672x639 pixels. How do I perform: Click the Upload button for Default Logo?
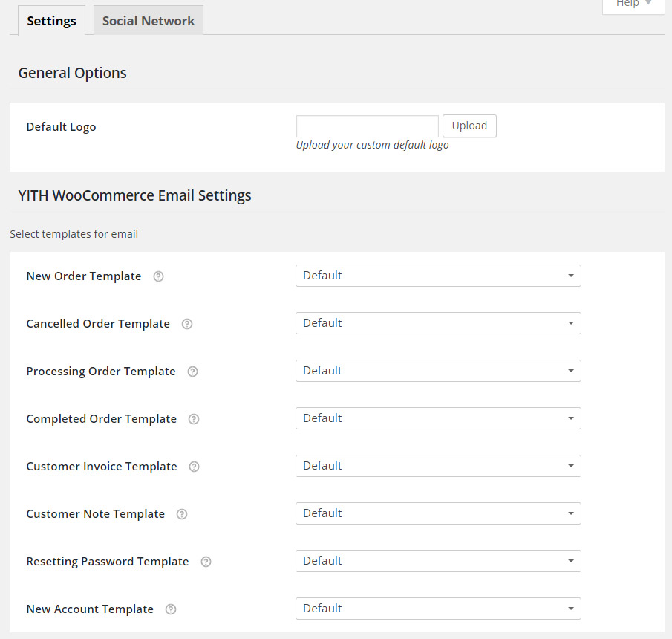[469, 126]
